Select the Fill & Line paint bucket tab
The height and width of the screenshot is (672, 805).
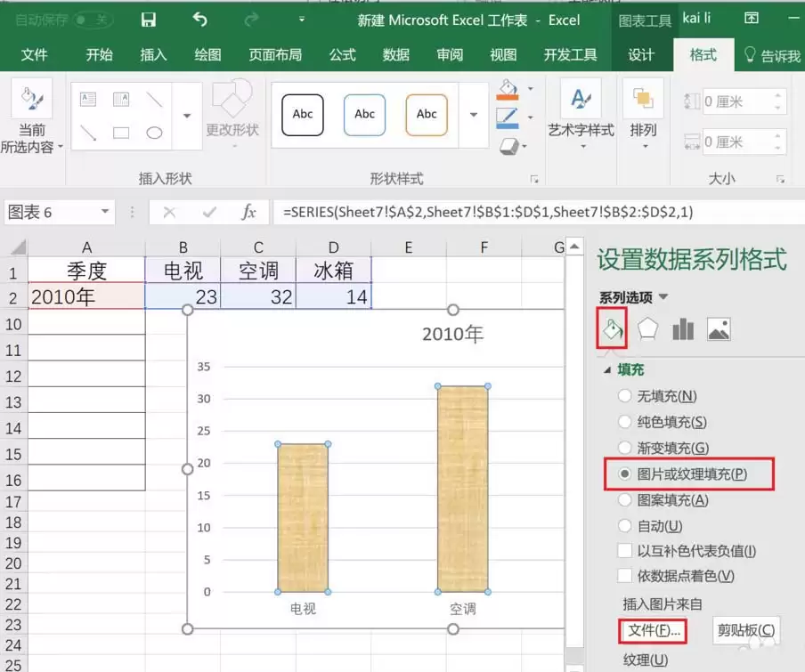[612, 328]
